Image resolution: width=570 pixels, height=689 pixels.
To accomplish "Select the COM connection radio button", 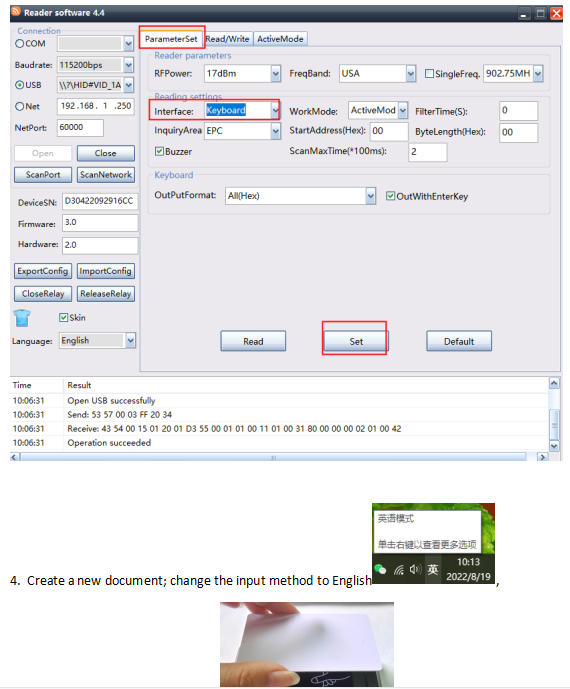I will [x=20, y=44].
